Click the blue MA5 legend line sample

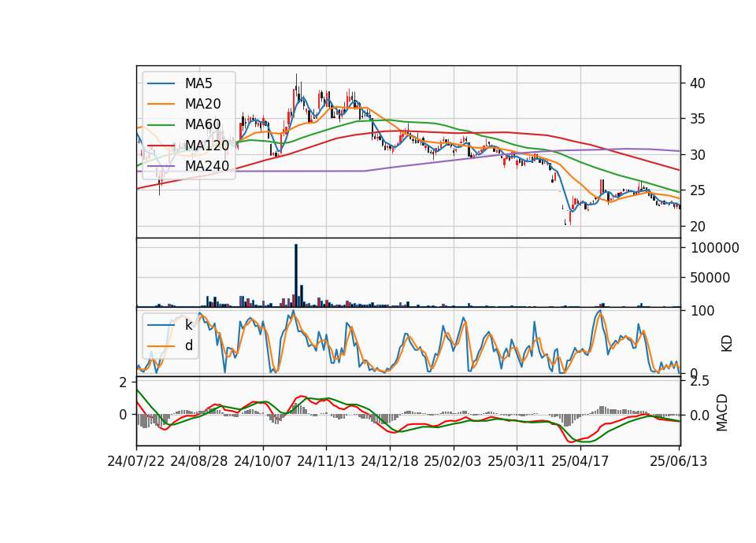[x=161, y=84]
